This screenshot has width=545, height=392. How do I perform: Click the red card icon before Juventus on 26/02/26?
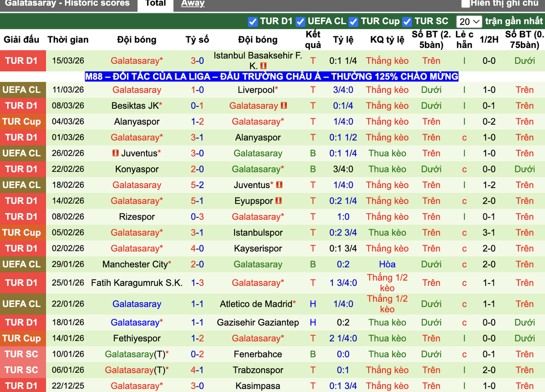(x=116, y=153)
